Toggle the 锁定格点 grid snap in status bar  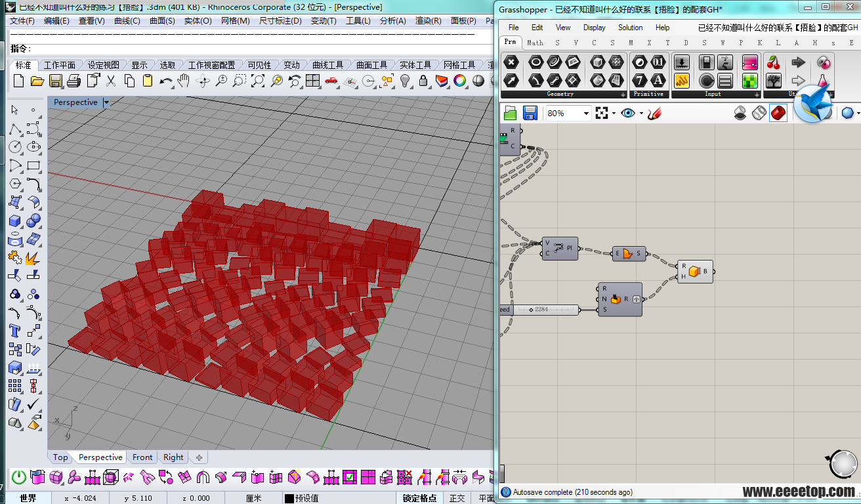pos(419,498)
